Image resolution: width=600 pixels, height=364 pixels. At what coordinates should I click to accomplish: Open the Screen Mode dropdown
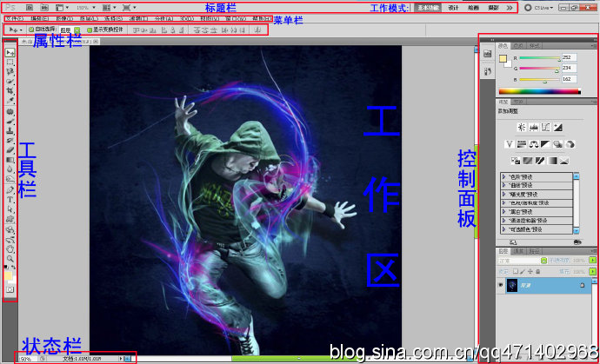129,7
